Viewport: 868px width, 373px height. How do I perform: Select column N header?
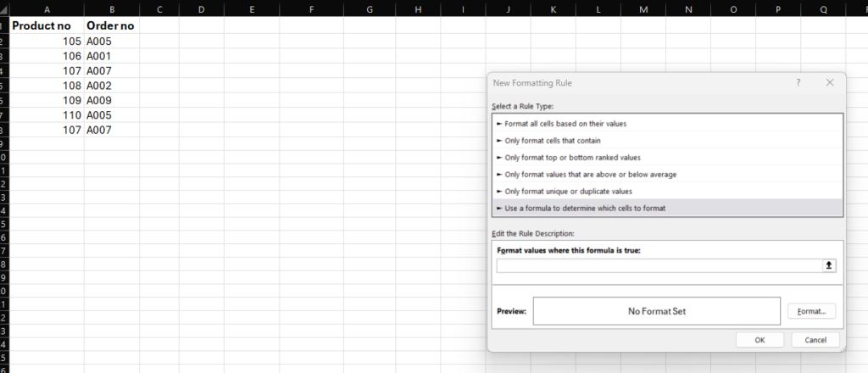(688, 8)
